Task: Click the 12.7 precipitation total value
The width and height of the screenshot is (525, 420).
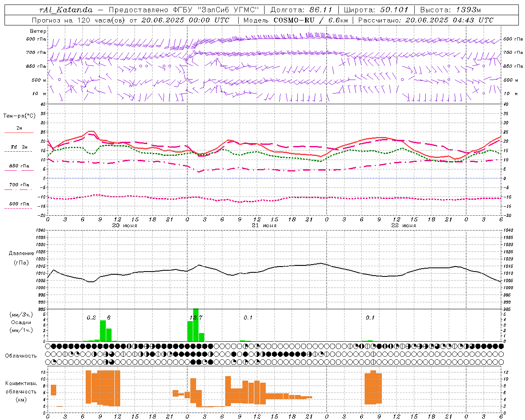Action: [196, 317]
